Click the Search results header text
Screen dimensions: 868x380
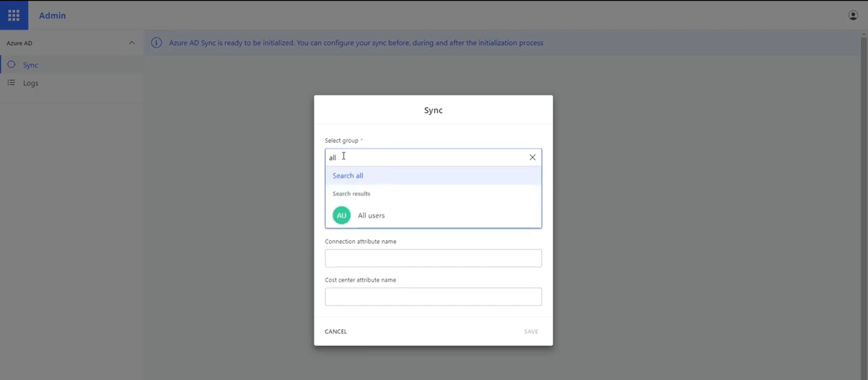point(351,194)
